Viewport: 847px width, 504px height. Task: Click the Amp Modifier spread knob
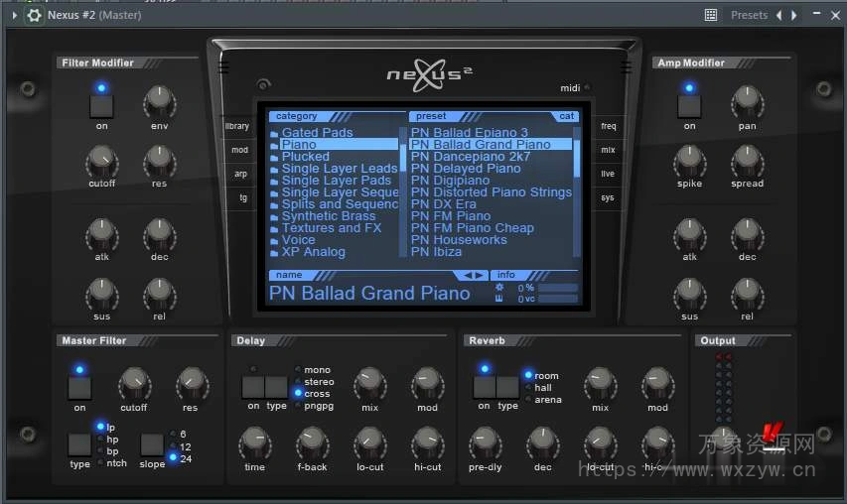click(x=747, y=162)
